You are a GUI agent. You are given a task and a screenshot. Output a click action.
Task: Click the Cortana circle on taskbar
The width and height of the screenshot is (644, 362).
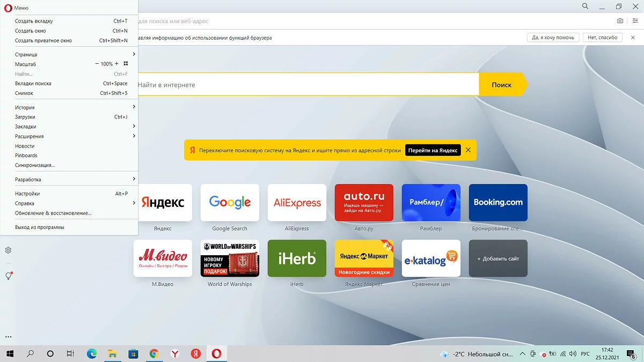coord(50,354)
